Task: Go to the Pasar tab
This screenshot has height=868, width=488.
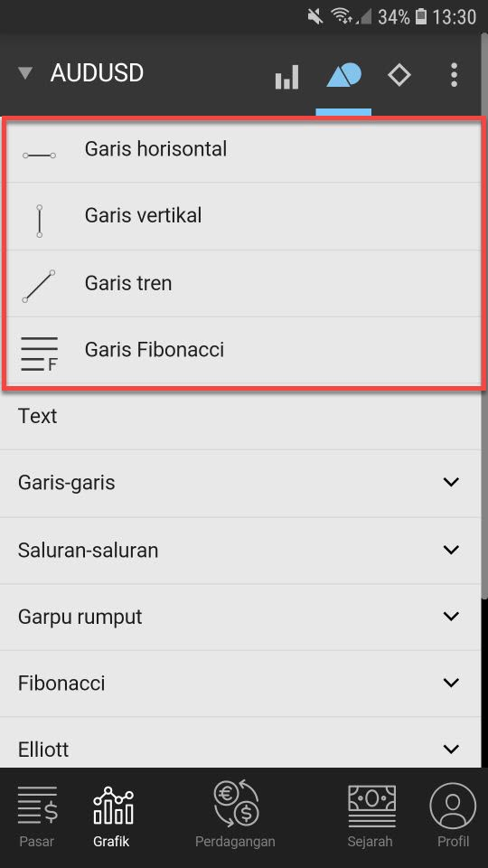Action: pos(37,817)
